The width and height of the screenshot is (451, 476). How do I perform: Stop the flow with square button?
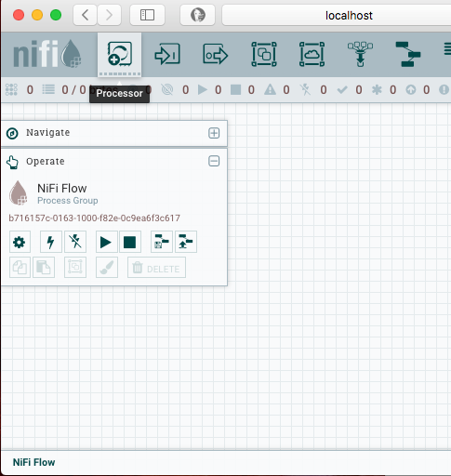coord(130,242)
